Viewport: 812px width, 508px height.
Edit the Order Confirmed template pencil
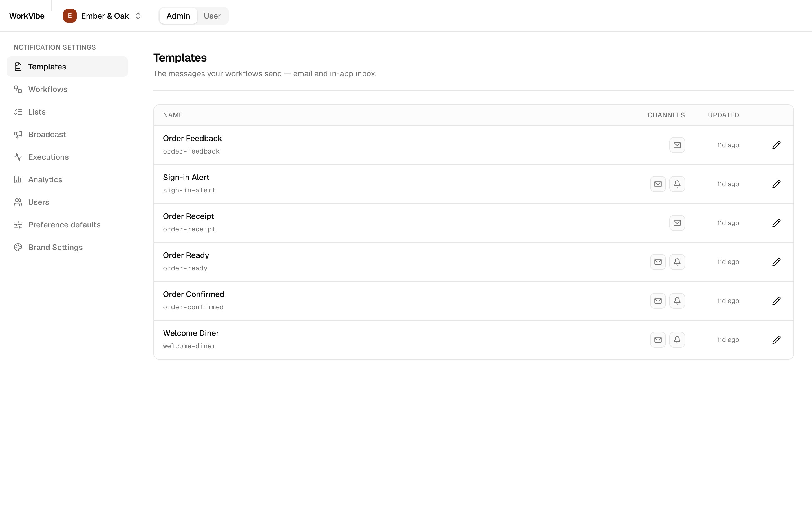coord(776,301)
